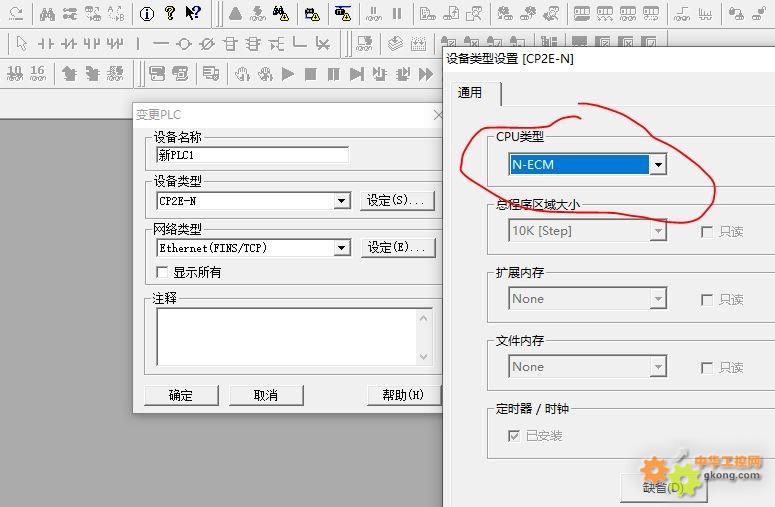Toggle 只读 checkbox for 文件内存
This screenshot has height=507, width=775.
tap(707, 368)
